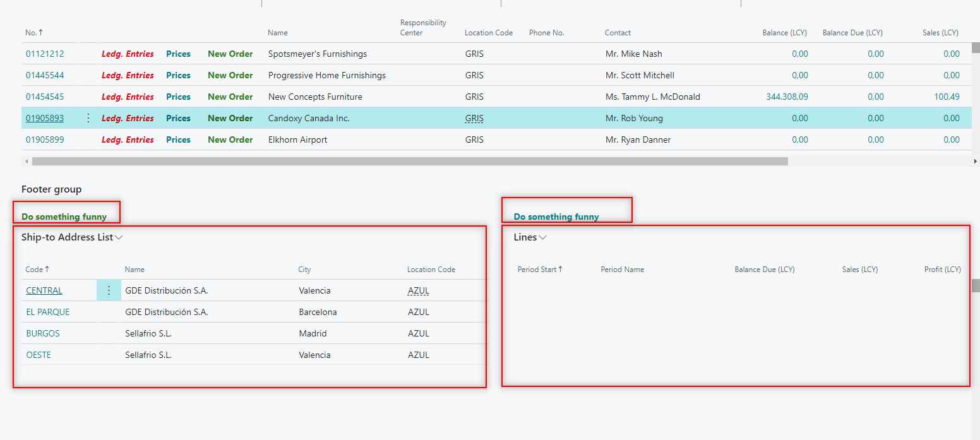
Task: Open the AZUL location code for CENTRAL address
Action: click(x=418, y=290)
